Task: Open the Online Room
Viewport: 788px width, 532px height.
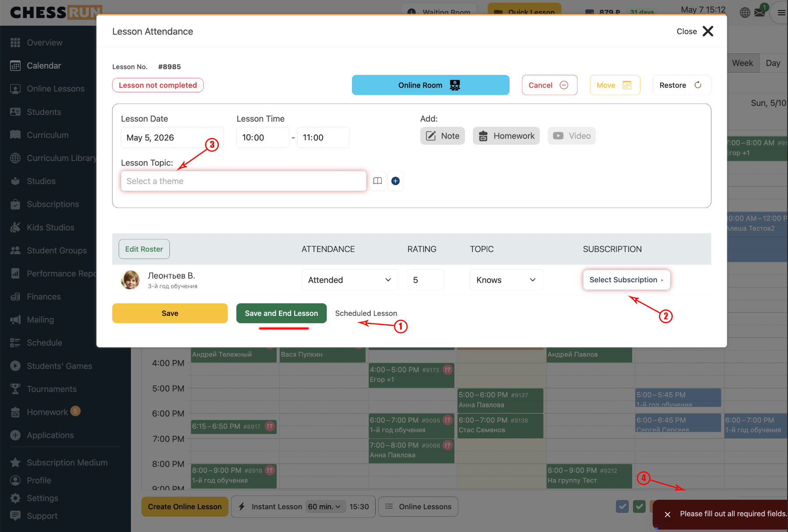Action: [430, 85]
